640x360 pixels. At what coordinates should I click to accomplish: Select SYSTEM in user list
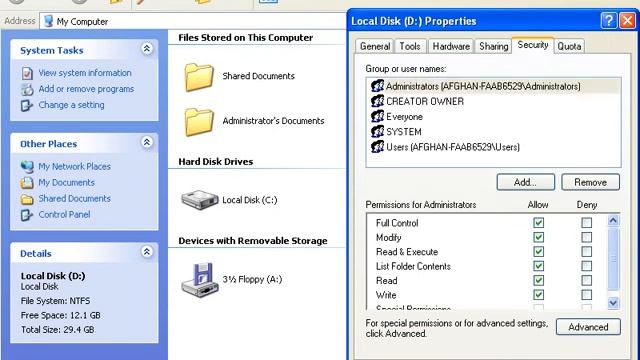[404, 132]
